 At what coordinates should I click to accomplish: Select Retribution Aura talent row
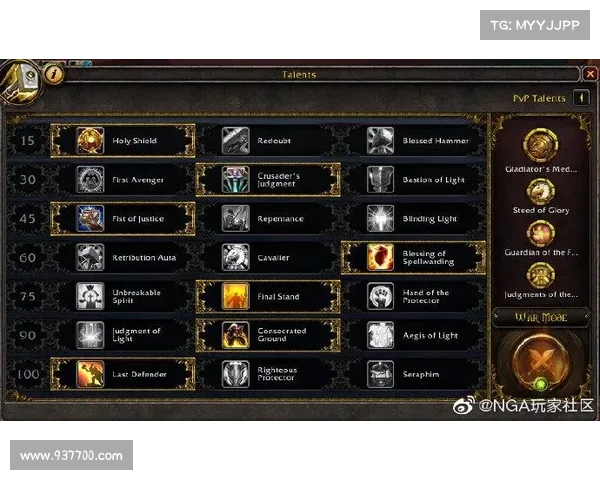pos(124,258)
